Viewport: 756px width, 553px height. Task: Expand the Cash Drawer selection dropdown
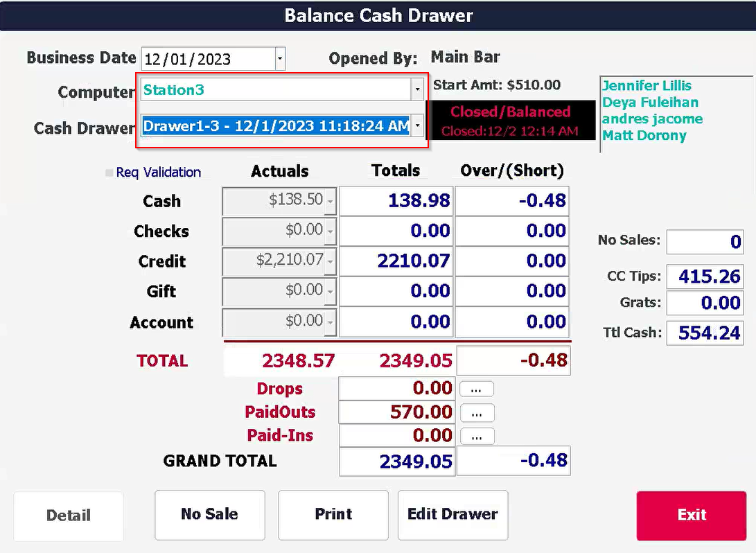[417, 125]
